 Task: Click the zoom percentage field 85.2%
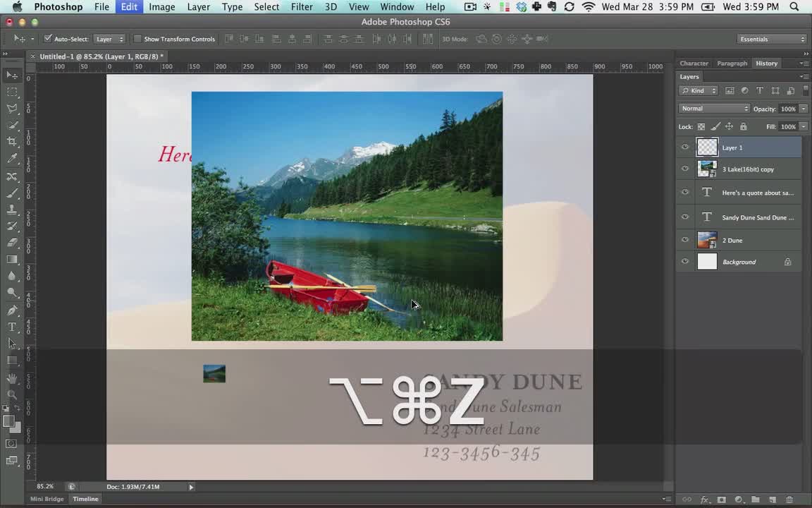(x=45, y=487)
